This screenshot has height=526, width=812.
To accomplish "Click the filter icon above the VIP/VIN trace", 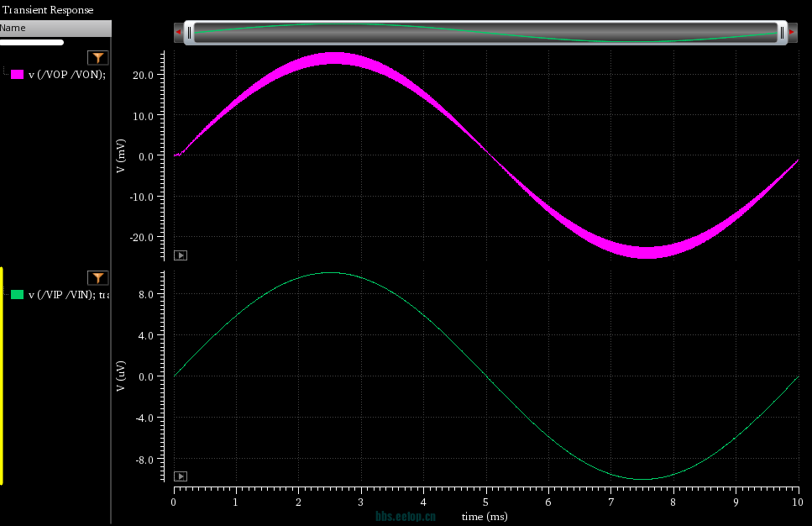I will (98, 278).
